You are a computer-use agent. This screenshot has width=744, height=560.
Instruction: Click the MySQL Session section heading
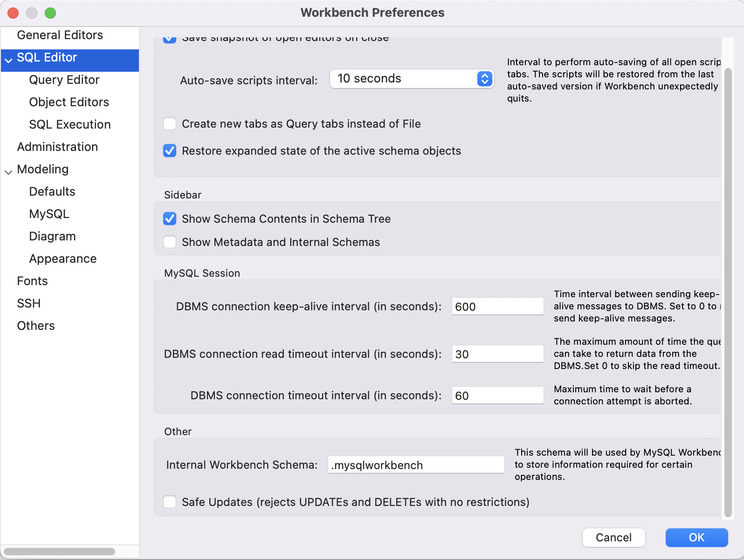coord(202,273)
